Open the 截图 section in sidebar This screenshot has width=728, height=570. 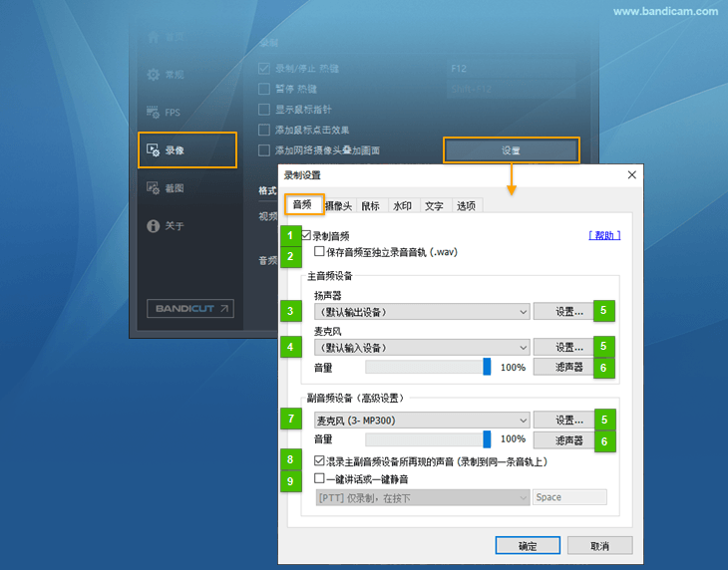pos(166,187)
